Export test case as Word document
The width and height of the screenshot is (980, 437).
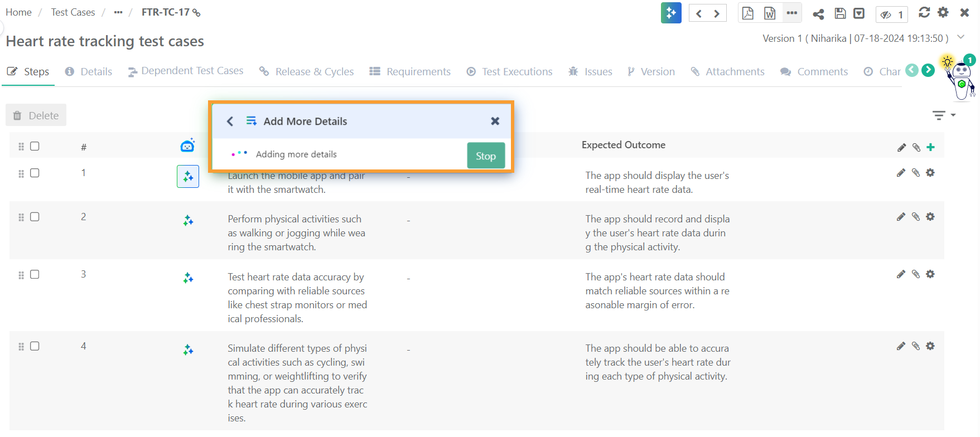[x=770, y=13]
